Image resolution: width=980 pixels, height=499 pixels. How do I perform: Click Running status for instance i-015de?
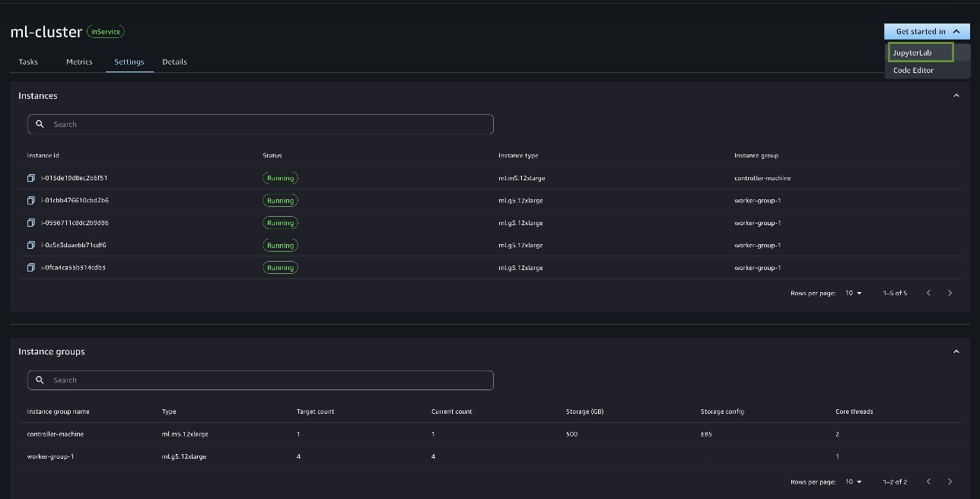[x=280, y=178]
